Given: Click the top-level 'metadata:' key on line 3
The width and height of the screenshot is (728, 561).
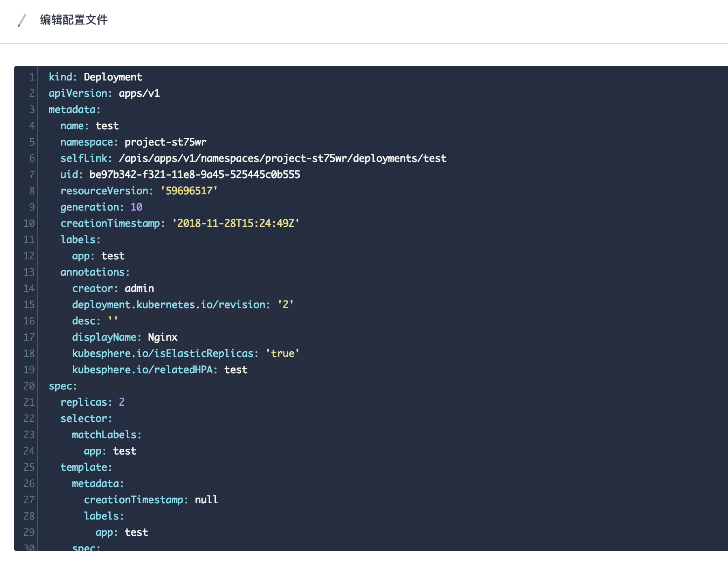Looking at the screenshot, I should 74,109.
